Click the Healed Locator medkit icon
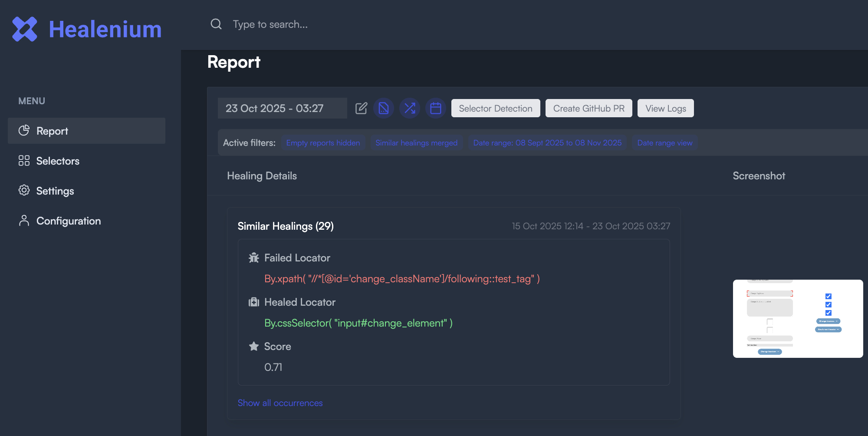Viewport: 868px width, 436px height. [x=254, y=302]
